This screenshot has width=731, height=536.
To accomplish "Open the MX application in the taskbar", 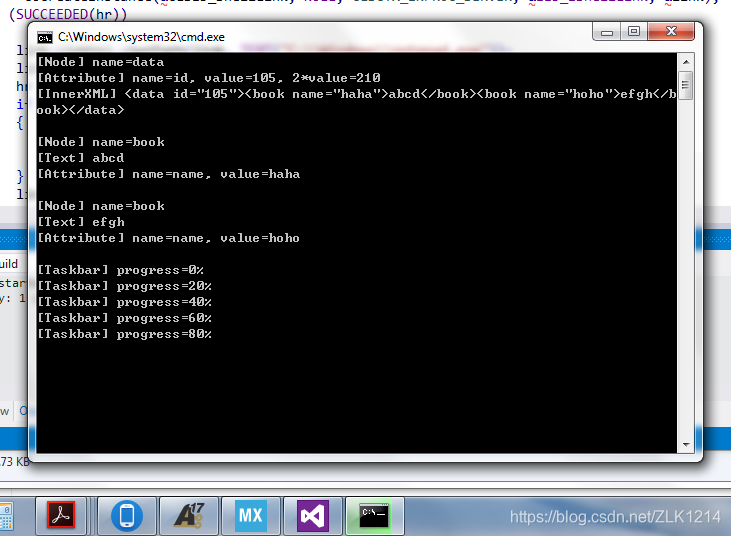I will (251, 515).
